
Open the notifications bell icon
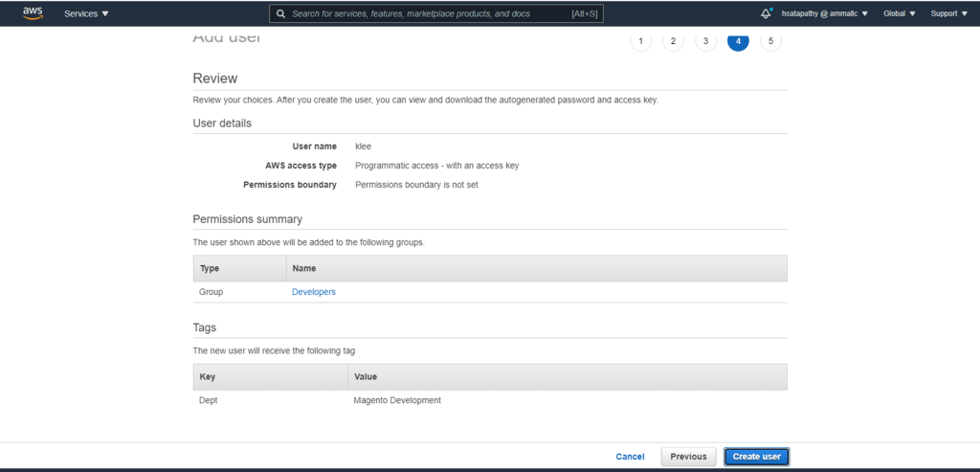(766, 13)
